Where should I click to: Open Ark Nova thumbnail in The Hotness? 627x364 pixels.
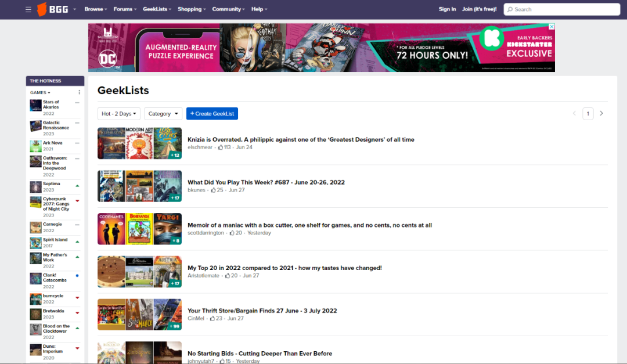(x=35, y=146)
